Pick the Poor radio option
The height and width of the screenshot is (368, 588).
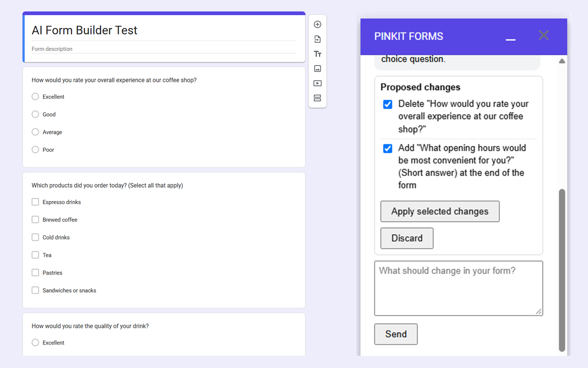point(35,149)
